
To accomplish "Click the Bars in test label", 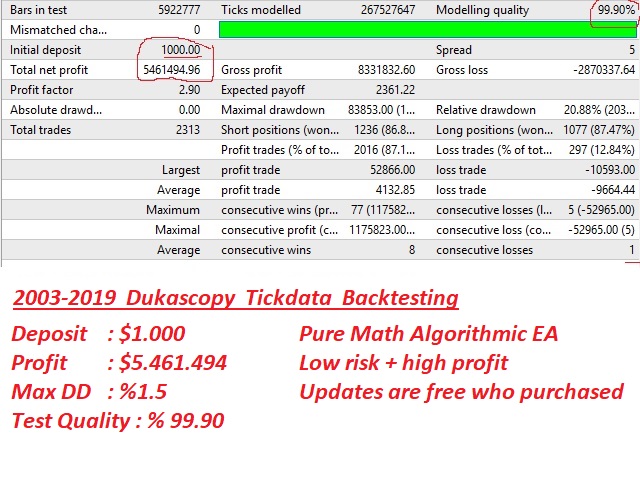I will tap(38, 10).
